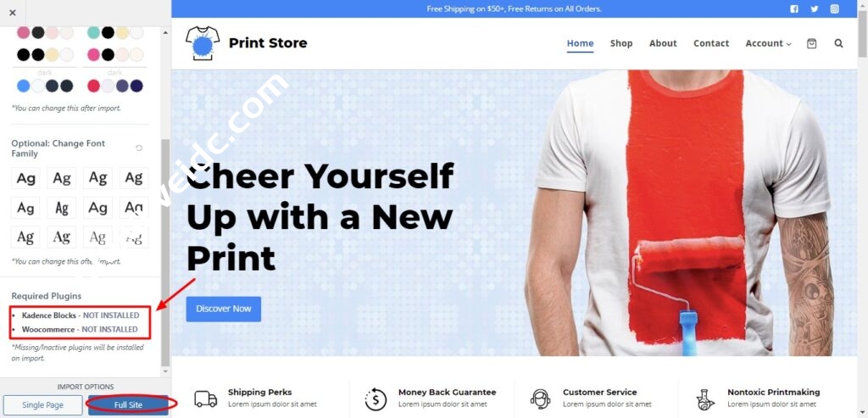868x418 pixels.
Task: Expand the Account dropdown menu
Action: pyautogui.click(x=768, y=43)
